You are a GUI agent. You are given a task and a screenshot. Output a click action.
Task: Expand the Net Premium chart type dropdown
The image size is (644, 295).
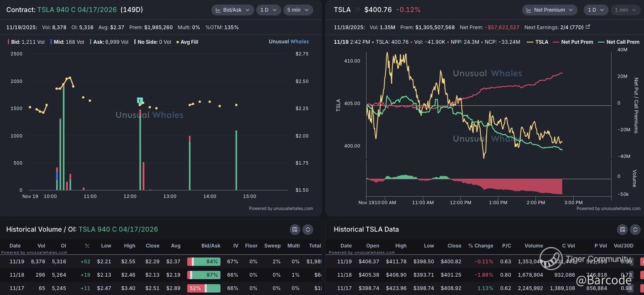tap(549, 10)
